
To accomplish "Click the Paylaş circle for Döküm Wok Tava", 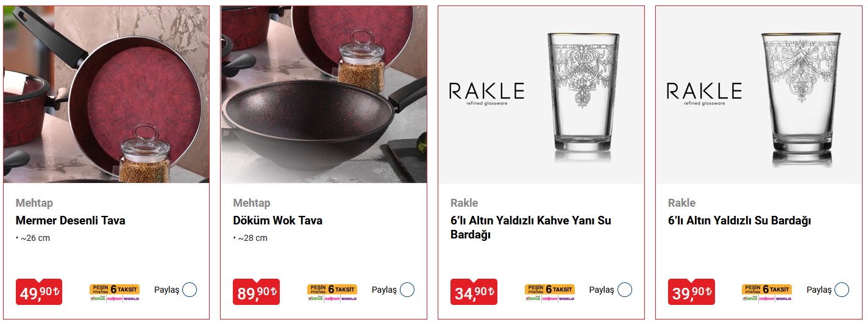I will pyautogui.click(x=407, y=290).
